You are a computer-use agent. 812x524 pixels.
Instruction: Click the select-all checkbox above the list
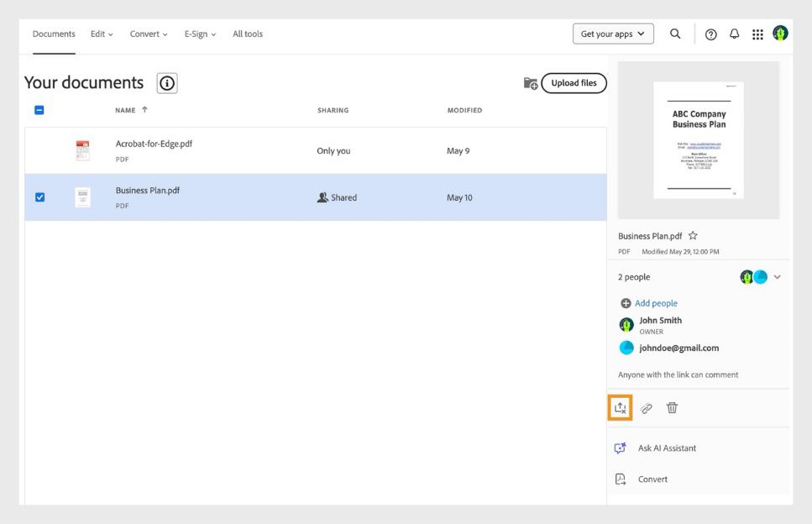[38, 110]
